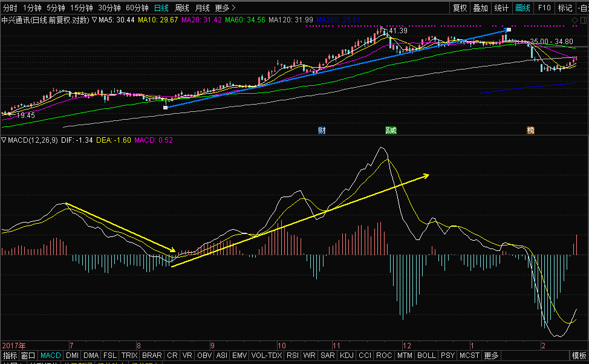Open the MA indicator triangle menu beside MA5
589x364 pixels.
tap(94, 20)
